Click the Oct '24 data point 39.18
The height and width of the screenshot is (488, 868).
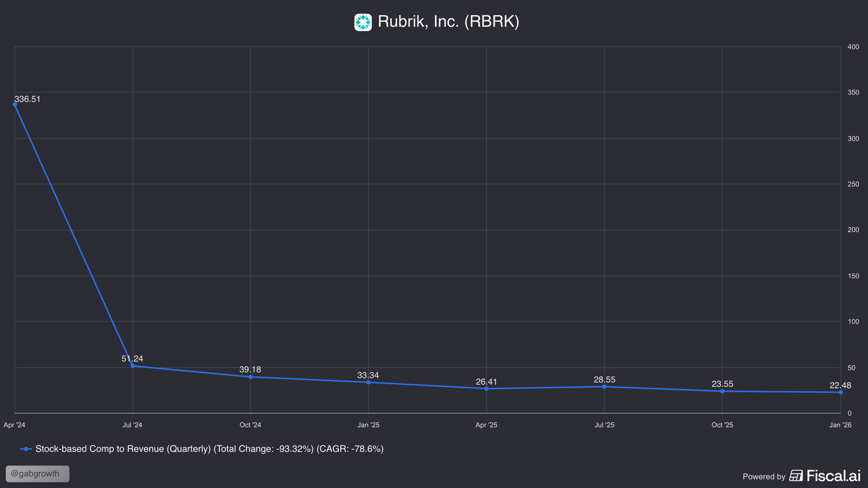point(251,377)
